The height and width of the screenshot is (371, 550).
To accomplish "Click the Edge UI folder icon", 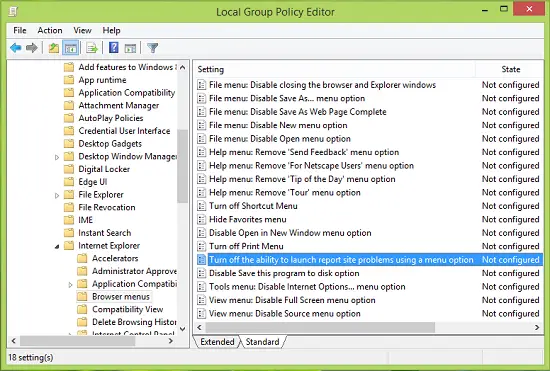I will (69, 182).
